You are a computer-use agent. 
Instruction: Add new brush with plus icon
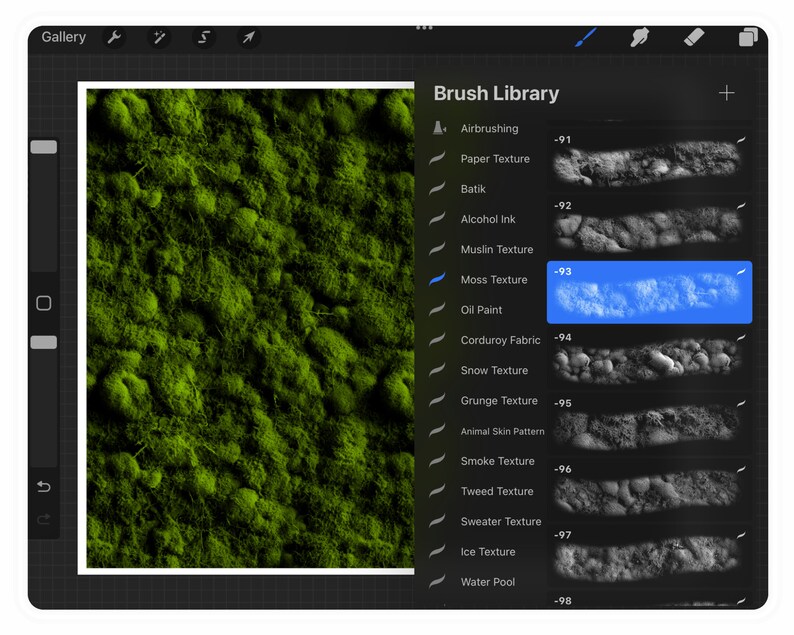(727, 93)
